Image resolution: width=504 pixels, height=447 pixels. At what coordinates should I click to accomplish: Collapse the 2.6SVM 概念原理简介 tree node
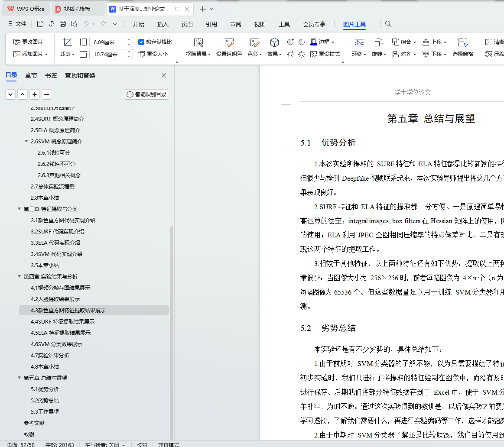[26, 141]
